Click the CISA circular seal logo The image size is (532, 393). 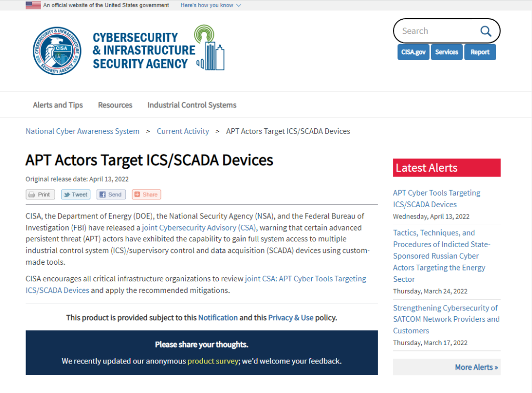57,51
